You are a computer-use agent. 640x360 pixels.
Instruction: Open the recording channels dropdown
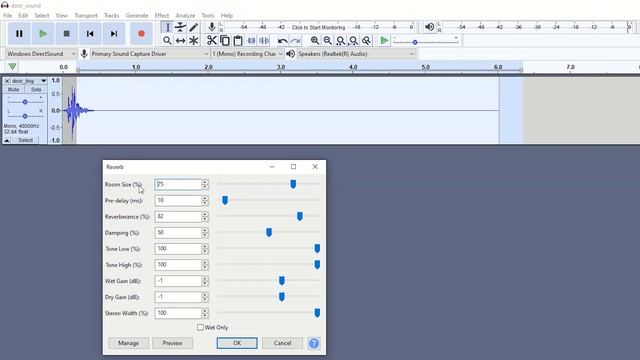click(247, 54)
